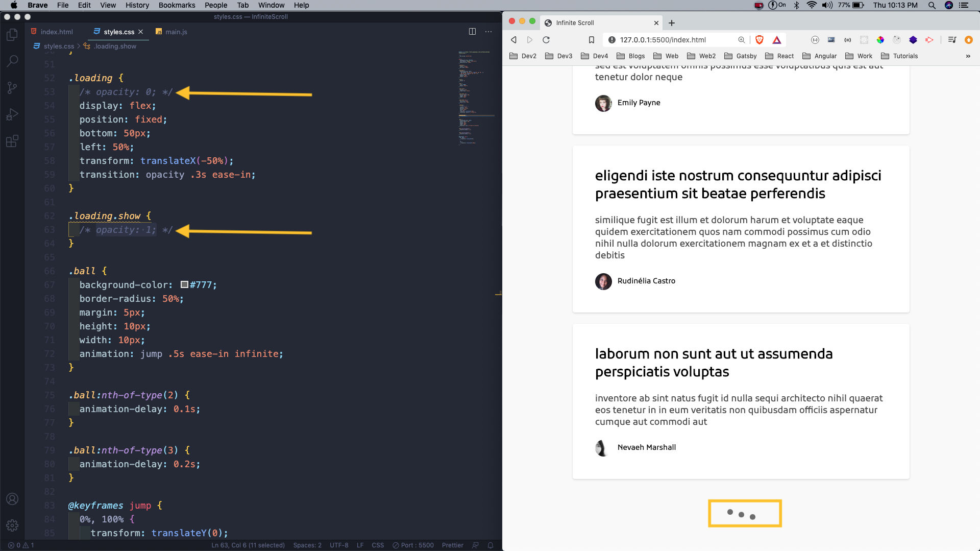Open the History menu

coord(137,5)
